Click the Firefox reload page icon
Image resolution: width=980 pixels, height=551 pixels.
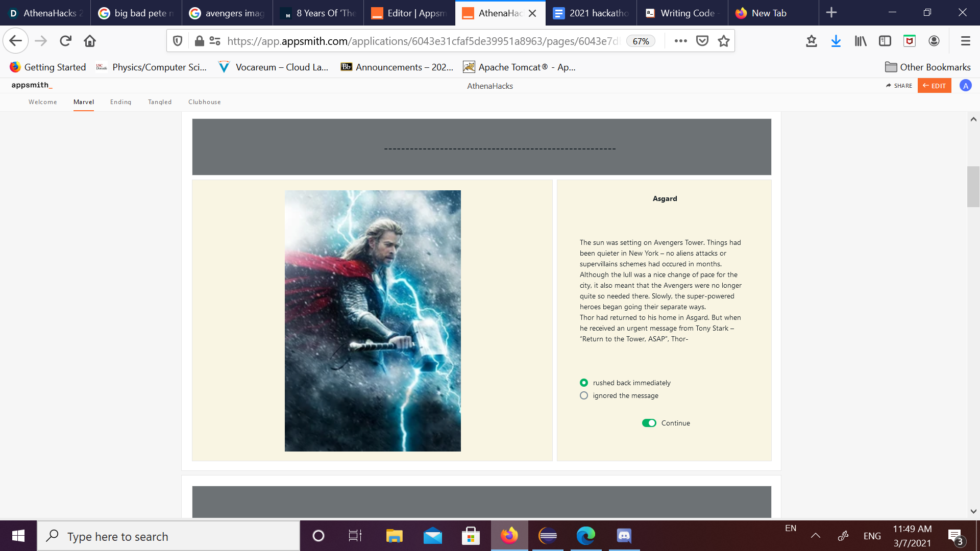[65, 41]
